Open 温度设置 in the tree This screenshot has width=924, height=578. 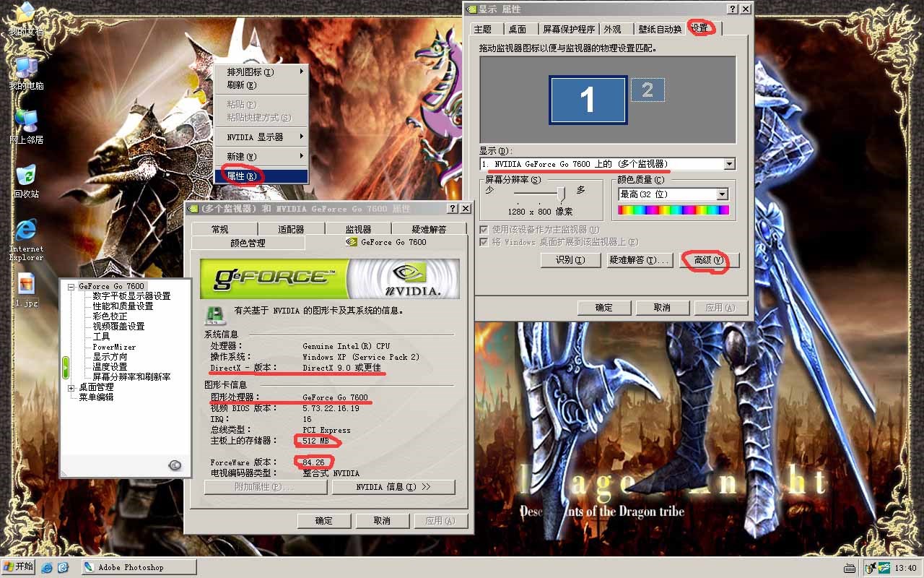pyautogui.click(x=110, y=367)
